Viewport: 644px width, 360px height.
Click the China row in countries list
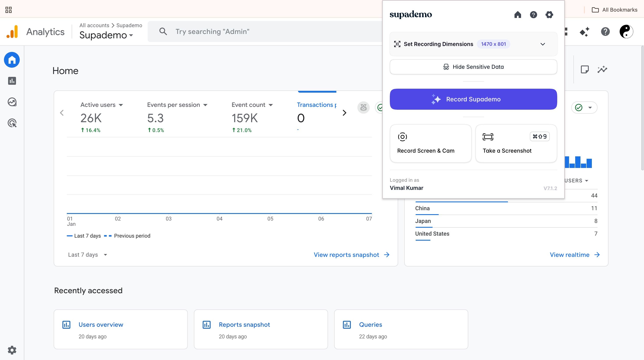(506, 208)
